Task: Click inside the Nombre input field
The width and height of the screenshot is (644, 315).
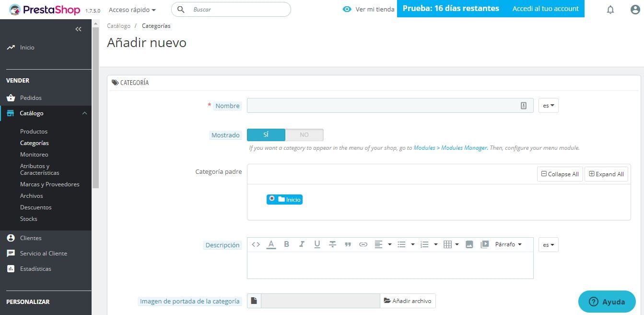Action: [384, 105]
